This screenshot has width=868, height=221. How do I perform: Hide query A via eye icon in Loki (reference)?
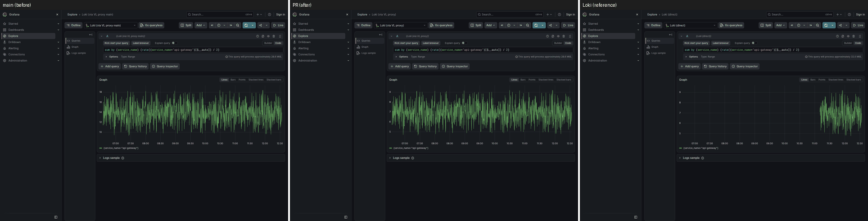click(848, 36)
